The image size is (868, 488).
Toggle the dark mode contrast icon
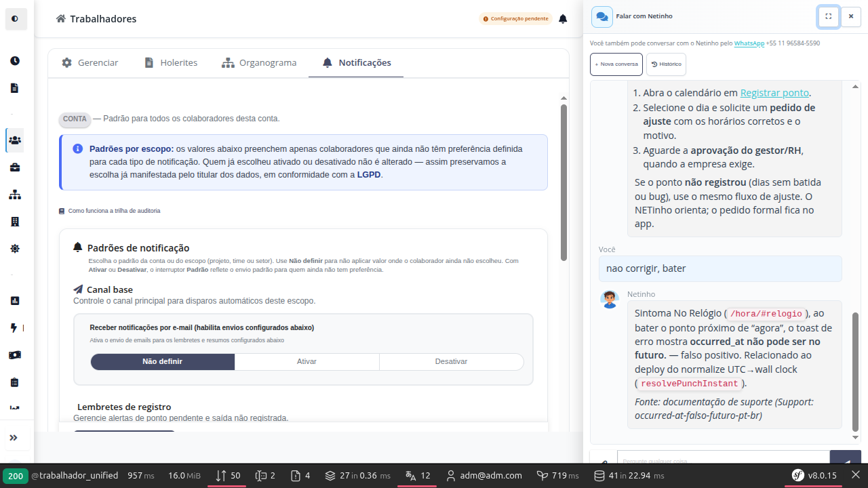16,19
